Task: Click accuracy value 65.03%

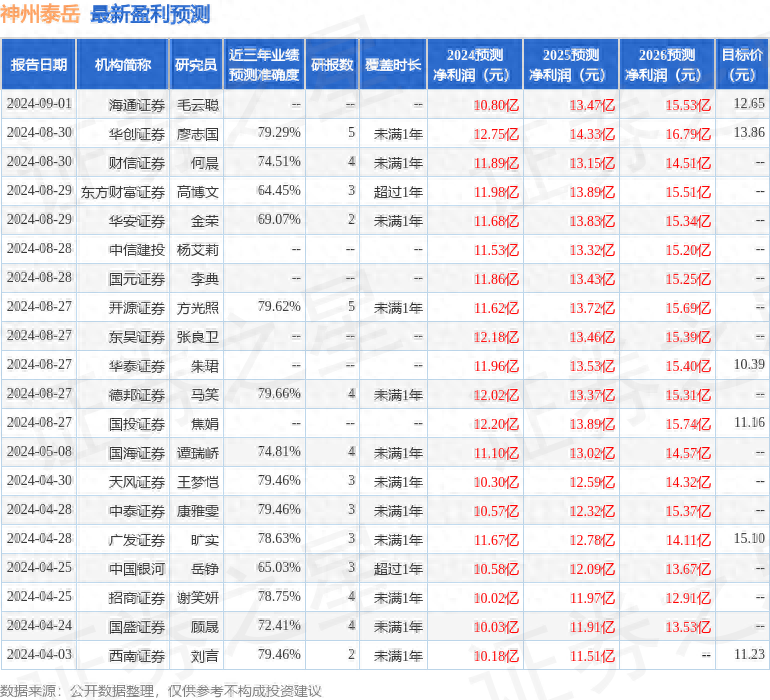Action: pos(279,567)
